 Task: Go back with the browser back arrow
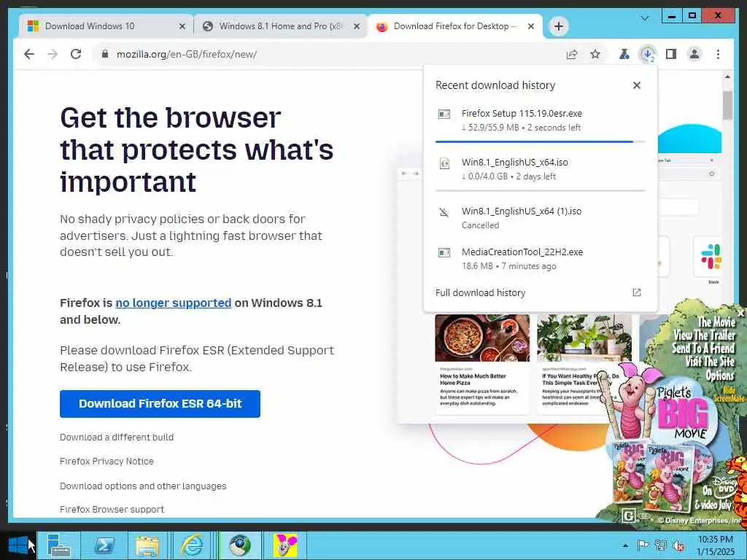[29, 54]
